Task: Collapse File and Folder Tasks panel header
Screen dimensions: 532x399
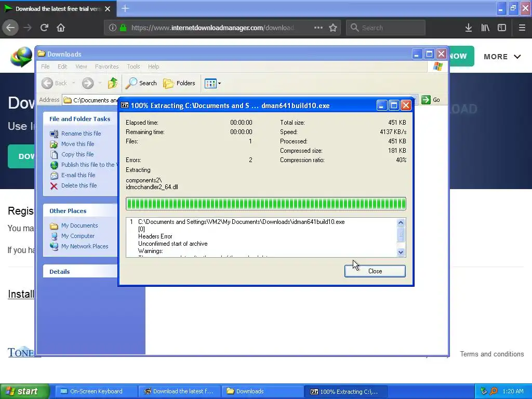Action: click(x=80, y=119)
